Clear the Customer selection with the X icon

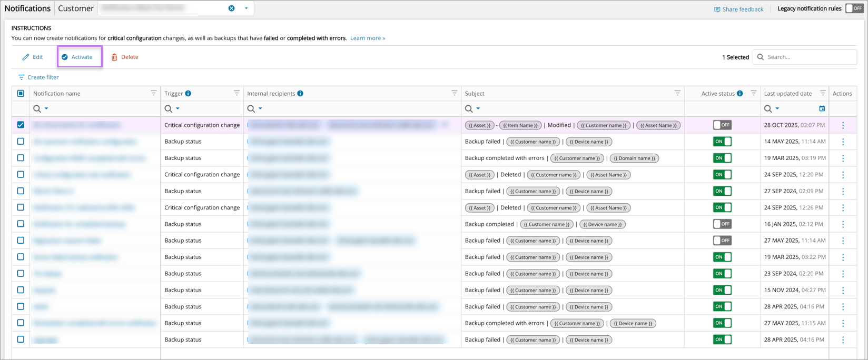coord(232,8)
